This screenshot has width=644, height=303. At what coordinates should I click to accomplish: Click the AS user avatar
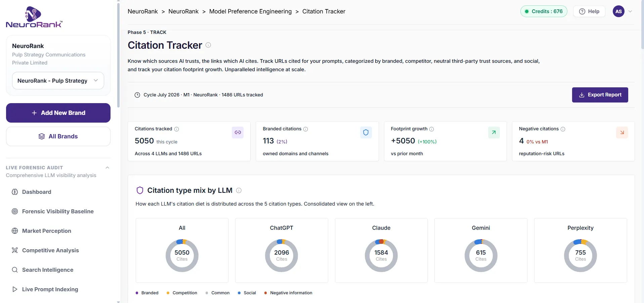pyautogui.click(x=618, y=11)
